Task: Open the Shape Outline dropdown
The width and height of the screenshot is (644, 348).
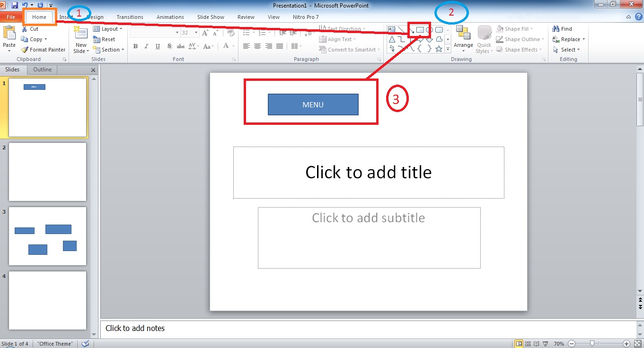Action: [x=520, y=39]
